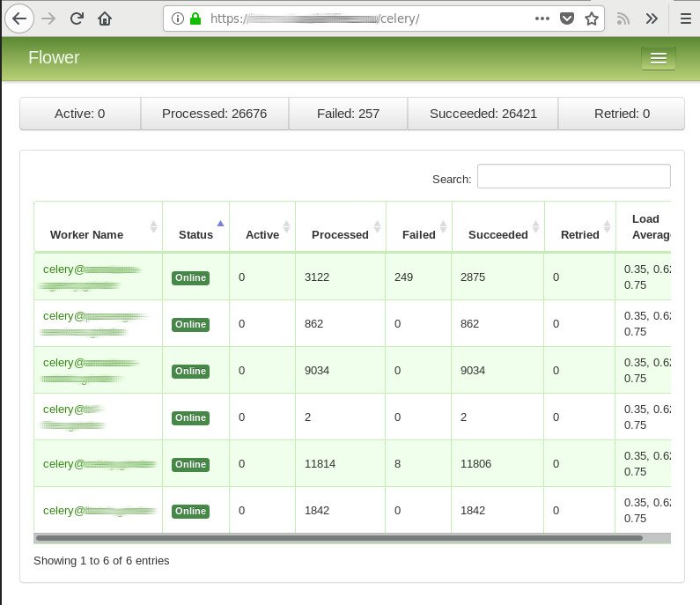The image size is (700, 605).
Task: Click the RSS feed icon
Action: click(623, 18)
